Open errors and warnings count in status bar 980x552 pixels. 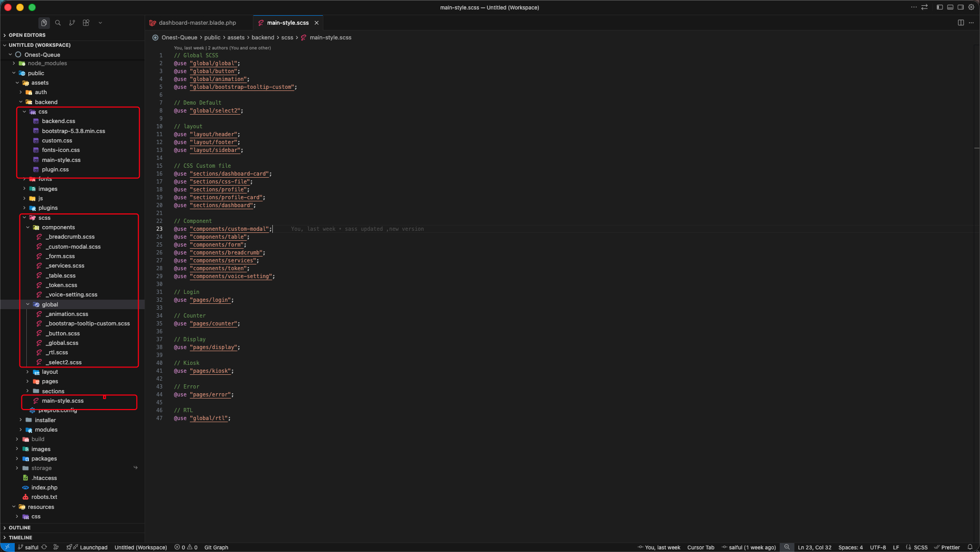point(186,547)
